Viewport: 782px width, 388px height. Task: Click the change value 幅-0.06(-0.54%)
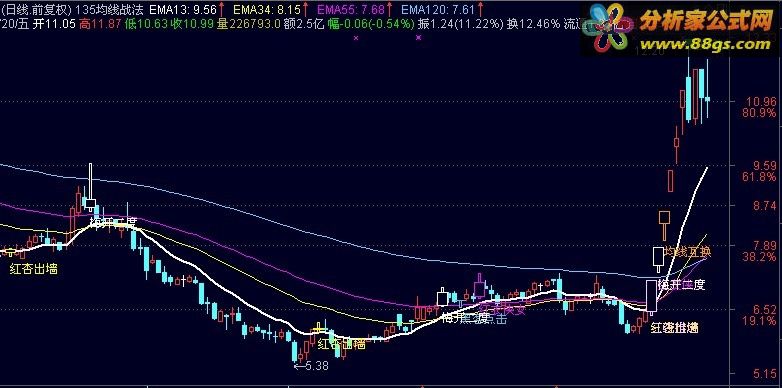click(x=372, y=23)
